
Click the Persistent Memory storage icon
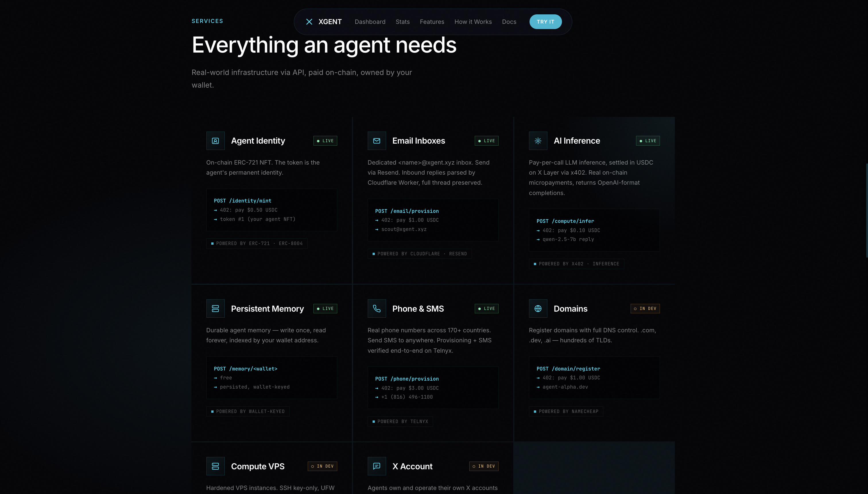coord(215,308)
